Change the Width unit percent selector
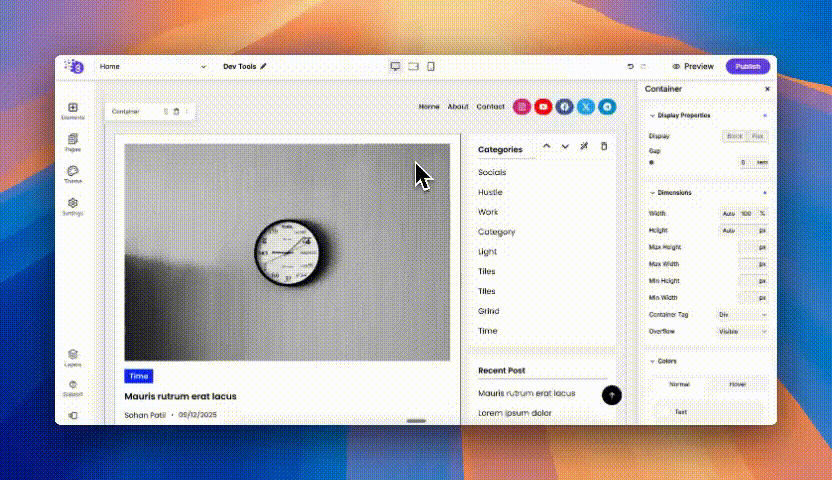The width and height of the screenshot is (832, 480). tap(762, 213)
